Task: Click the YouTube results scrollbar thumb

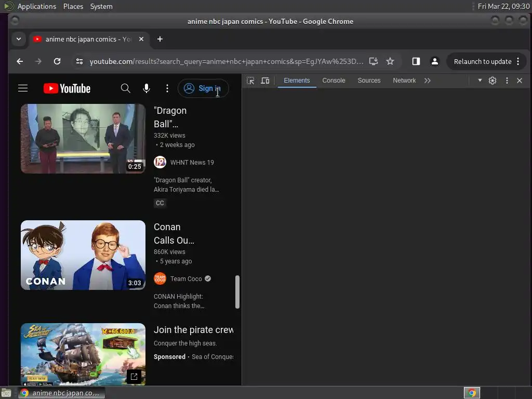Action: [x=237, y=292]
